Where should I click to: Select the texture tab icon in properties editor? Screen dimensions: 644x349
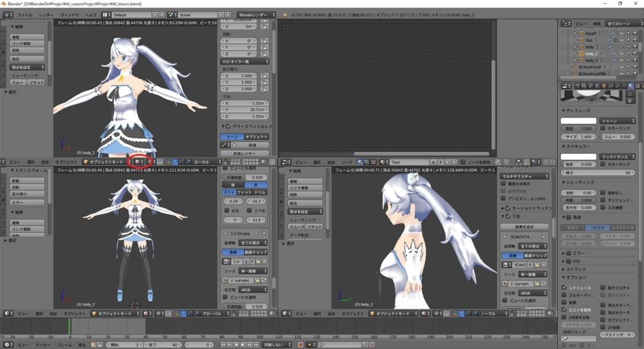638,86
